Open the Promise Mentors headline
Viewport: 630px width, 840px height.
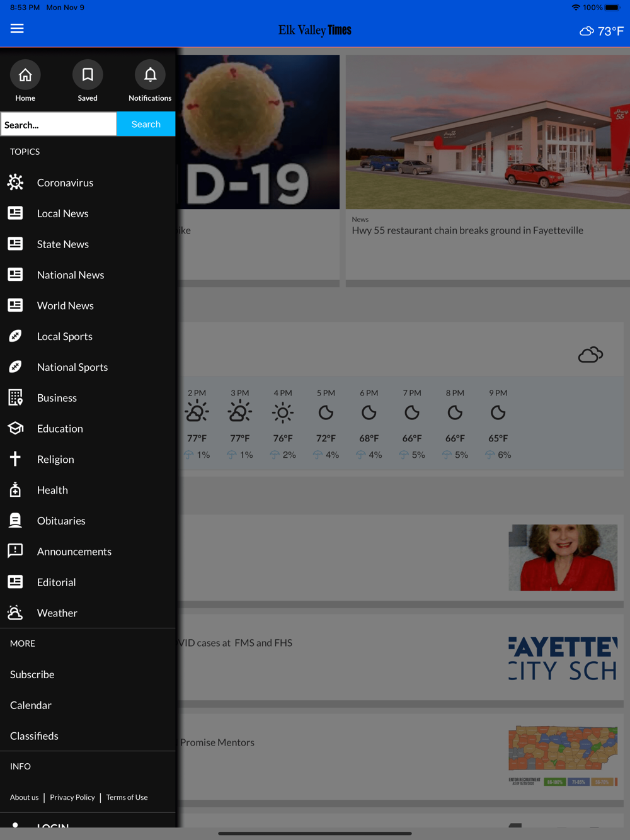217,742
